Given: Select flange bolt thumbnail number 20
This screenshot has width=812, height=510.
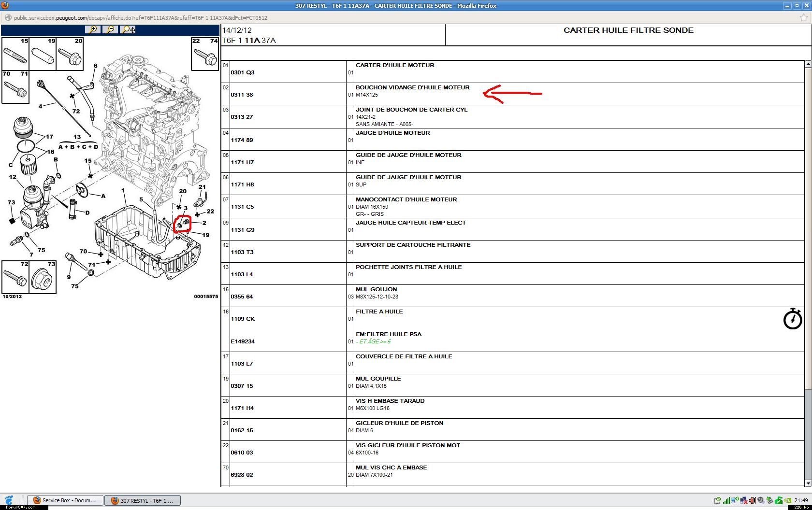Looking at the screenshot, I should (70, 54).
